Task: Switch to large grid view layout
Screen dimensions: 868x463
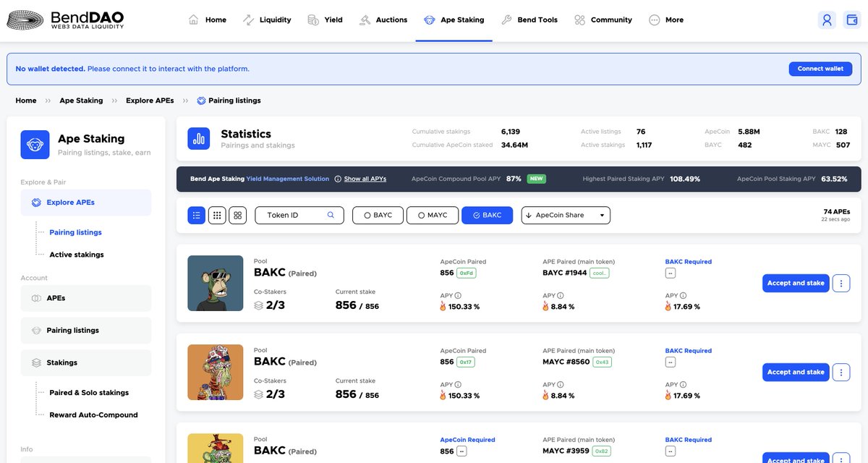Action: coord(238,215)
